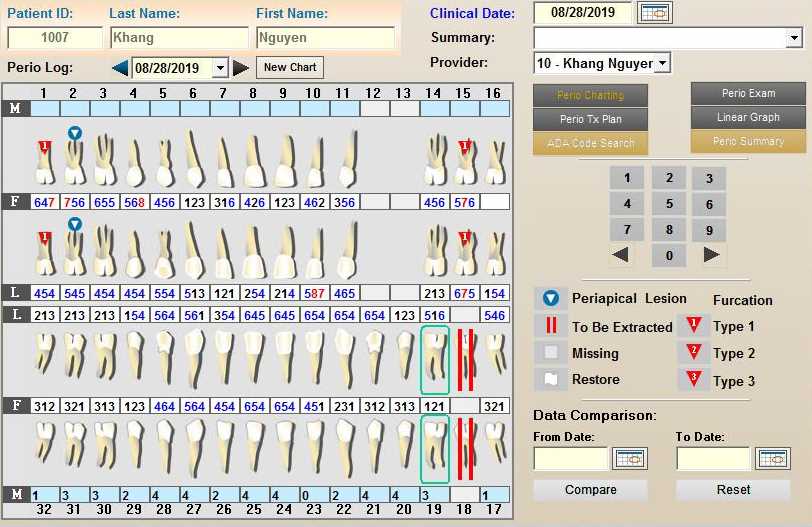Screen dimensions: 812x527
Task: Open the Perio Summary view
Action: 748,141
